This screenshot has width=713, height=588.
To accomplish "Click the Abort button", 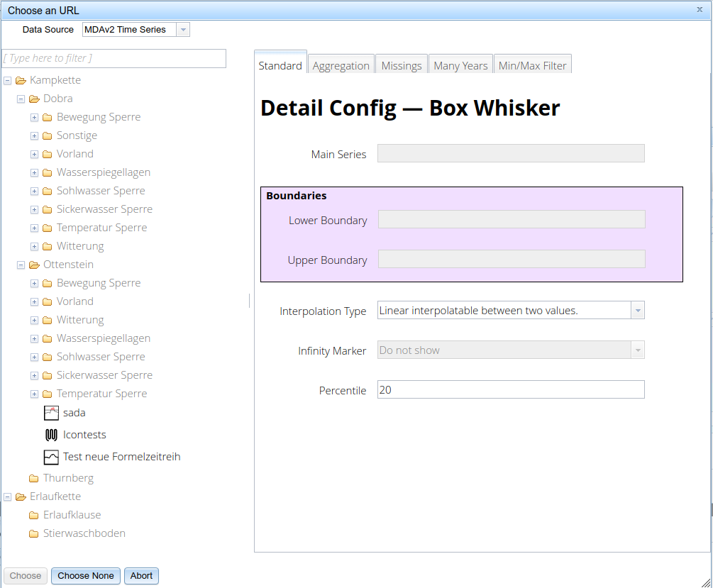I will pos(141,576).
